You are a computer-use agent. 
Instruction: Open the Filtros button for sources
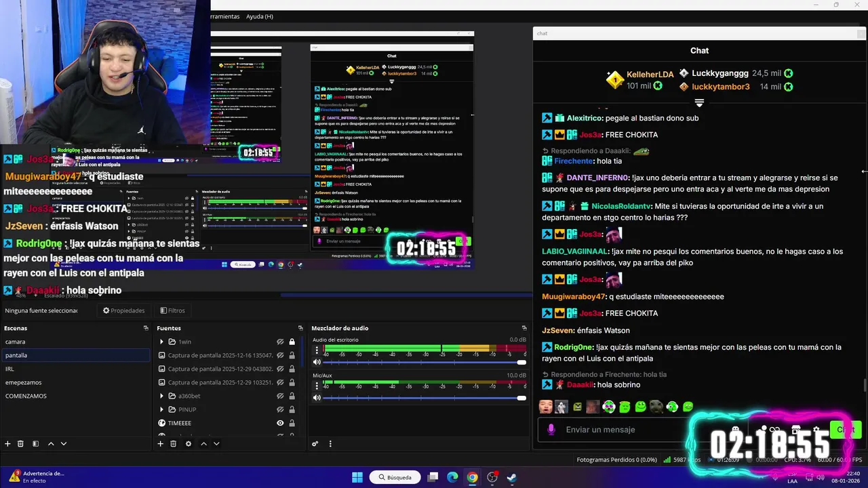(172, 310)
